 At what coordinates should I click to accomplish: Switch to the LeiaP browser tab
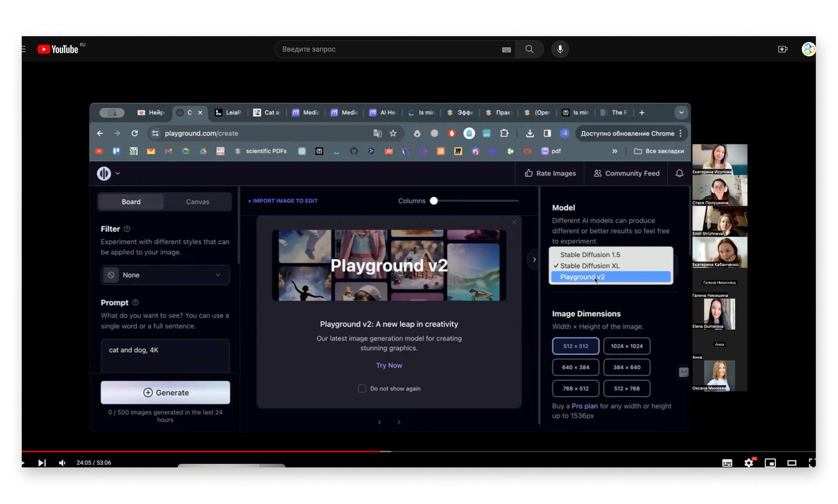click(229, 113)
